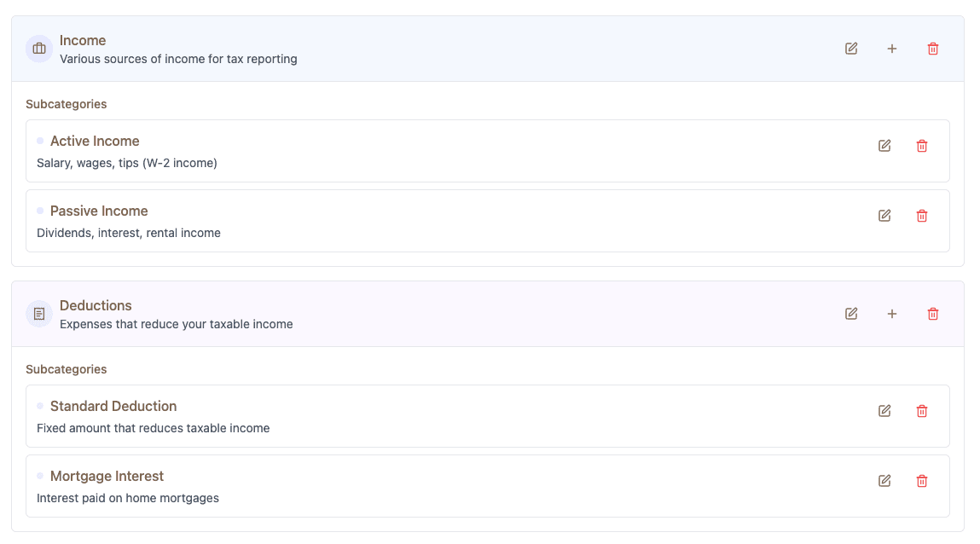Open the edit icon for the Income category
This screenshot has width=980, height=544.
click(x=850, y=49)
